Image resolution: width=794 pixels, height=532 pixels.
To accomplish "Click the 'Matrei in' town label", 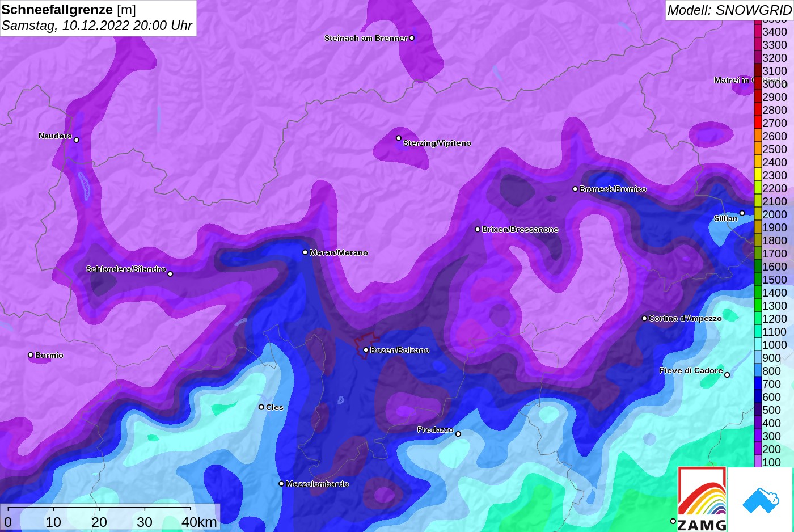I will [732, 80].
